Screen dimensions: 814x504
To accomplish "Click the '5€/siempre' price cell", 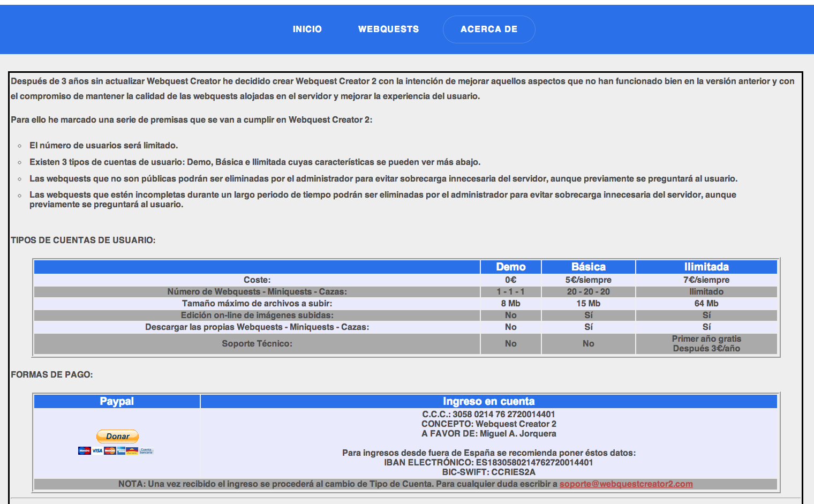I will pos(588,280).
